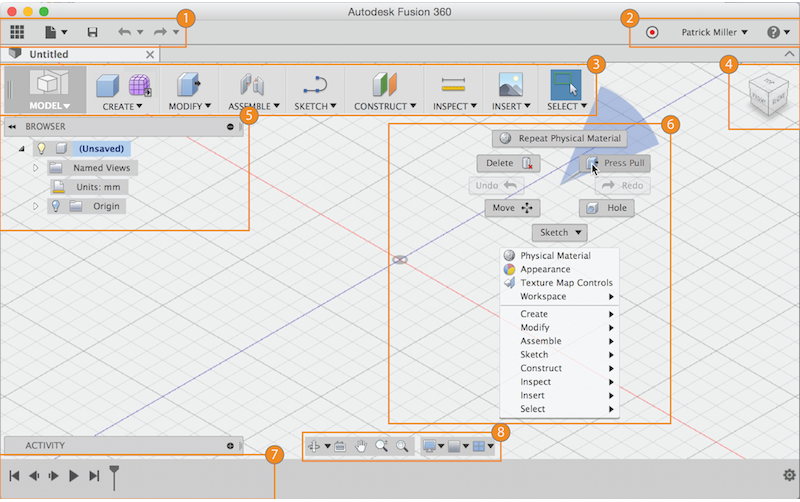Screen dimensions: 800x502
Task: Open the File menu document icon
Action: [51, 32]
